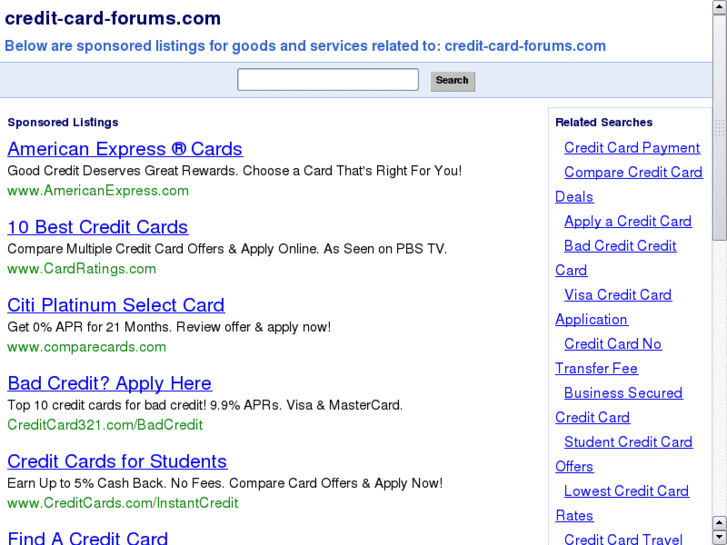Click the www.AmericanExpress.com URL text
Viewport: 727px width, 545px height.
(98, 191)
